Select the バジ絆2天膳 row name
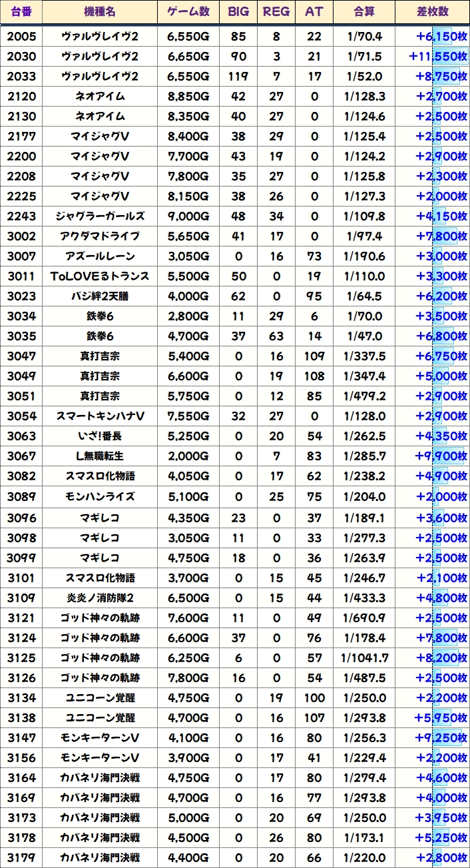The image size is (470, 868). (x=100, y=296)
